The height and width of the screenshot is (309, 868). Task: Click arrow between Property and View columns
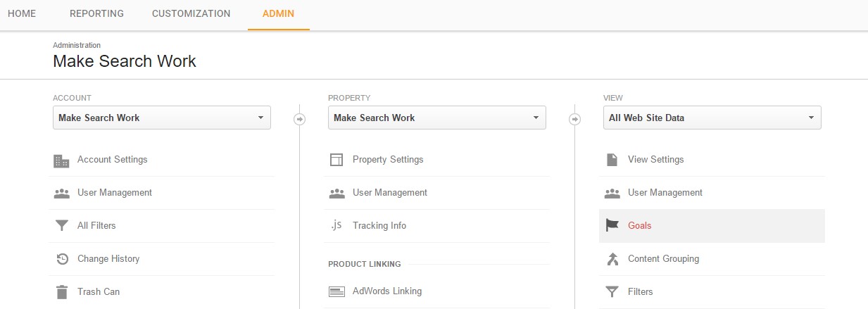point(575,119)
